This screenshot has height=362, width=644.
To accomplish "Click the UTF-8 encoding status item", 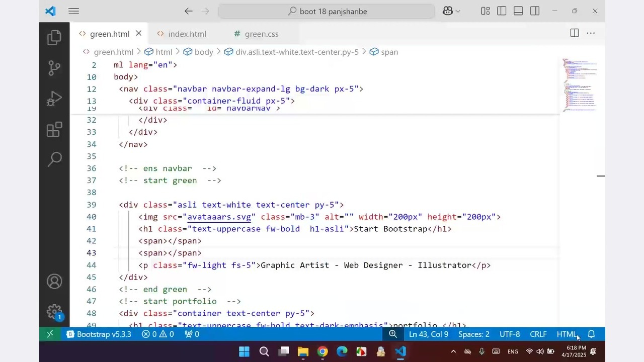I will point(509,334).
